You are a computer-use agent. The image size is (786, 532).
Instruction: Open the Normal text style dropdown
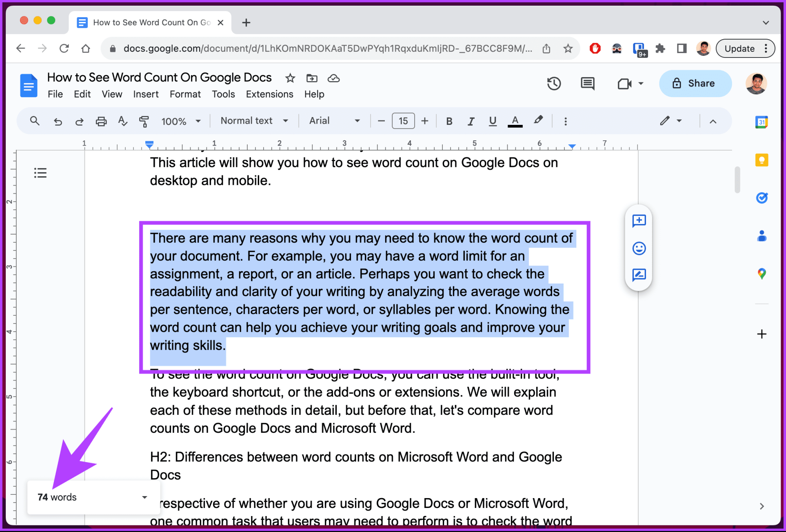tap(254, 121)
